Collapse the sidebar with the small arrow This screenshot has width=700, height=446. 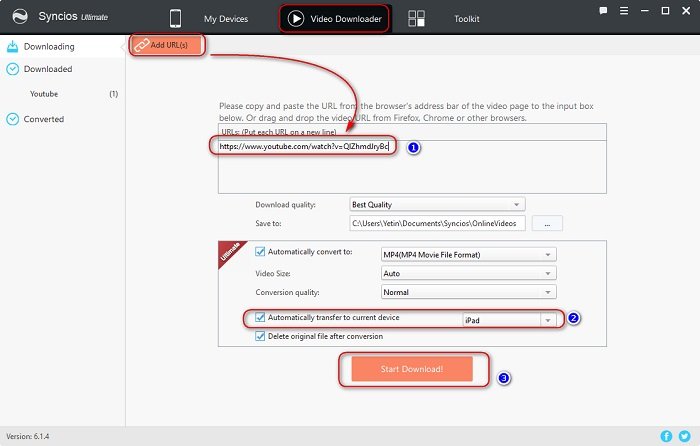[123, 46]
